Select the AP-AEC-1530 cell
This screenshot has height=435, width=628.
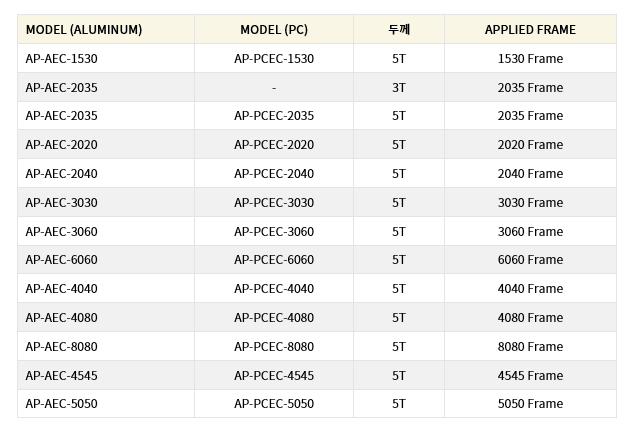(106, 58)
